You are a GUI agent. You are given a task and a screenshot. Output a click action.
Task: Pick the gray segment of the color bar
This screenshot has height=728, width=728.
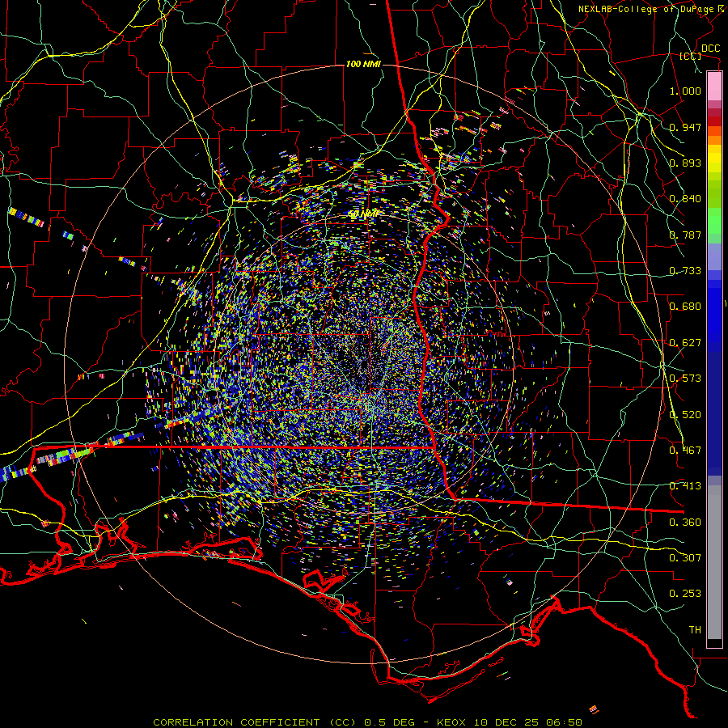pyautogui.click(x=714, y=562)
